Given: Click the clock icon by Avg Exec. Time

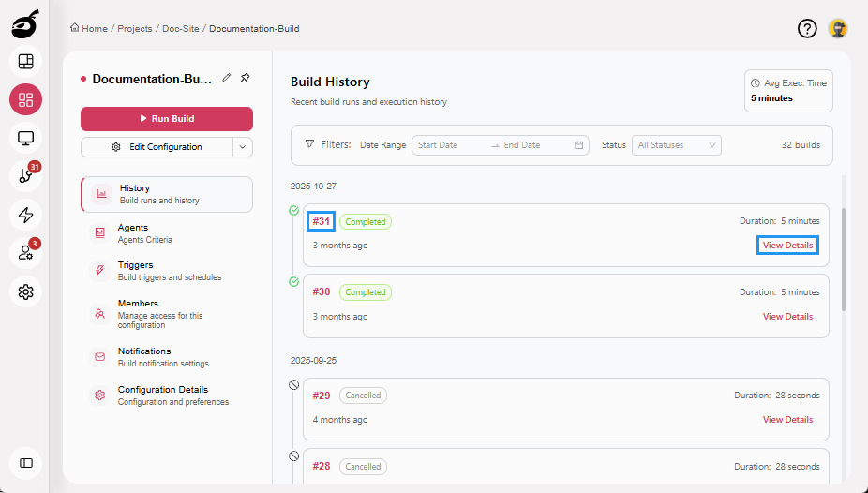Looking at the screenshot, I should click(x=756, y=83).
